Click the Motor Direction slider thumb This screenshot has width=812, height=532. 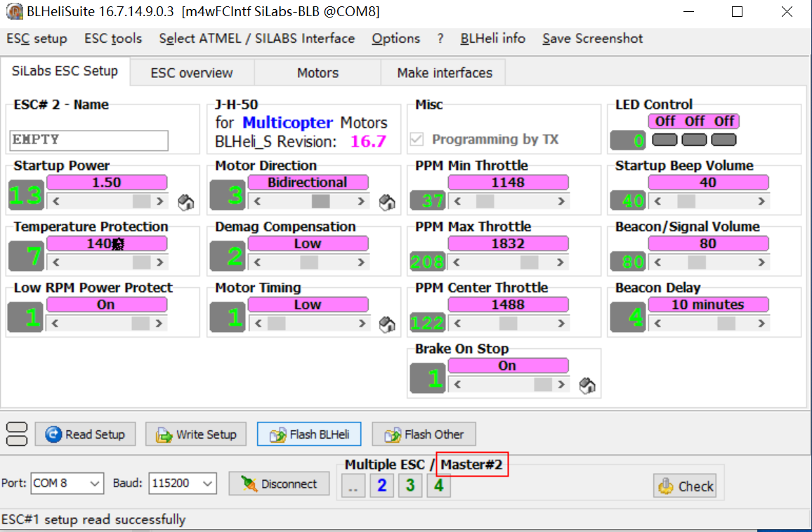click(x=320, y=201)
